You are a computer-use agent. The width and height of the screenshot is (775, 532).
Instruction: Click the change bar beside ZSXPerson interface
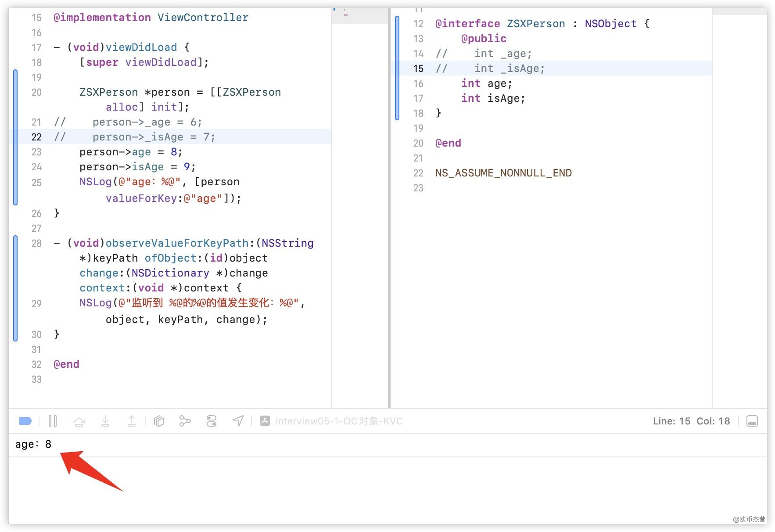(397, 68)
